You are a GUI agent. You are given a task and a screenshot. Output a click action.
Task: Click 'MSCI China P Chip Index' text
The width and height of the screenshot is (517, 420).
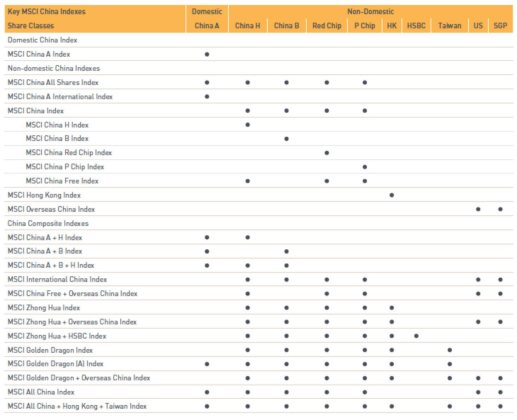(65, 167)
